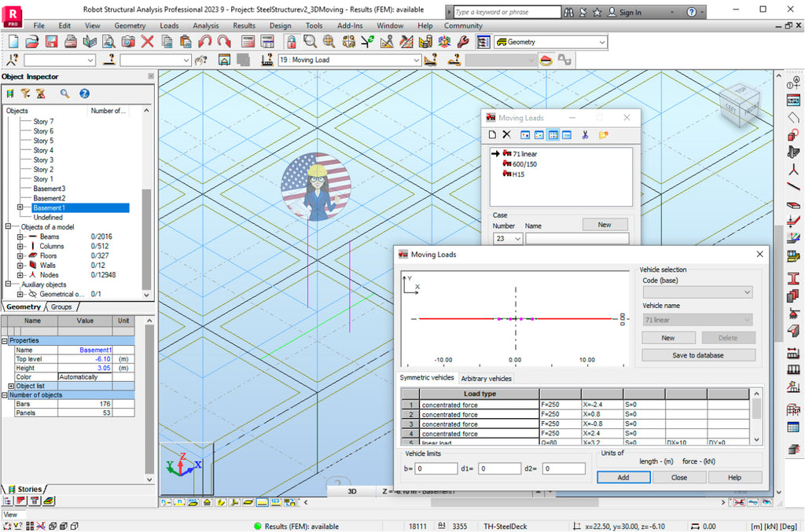
Task: Delete vehicle using the X icon in Moving Loads
Action: tap(507, 134)
